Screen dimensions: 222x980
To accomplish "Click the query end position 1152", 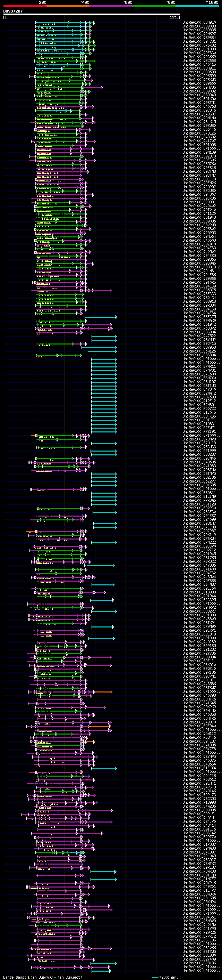I will 174,17.
